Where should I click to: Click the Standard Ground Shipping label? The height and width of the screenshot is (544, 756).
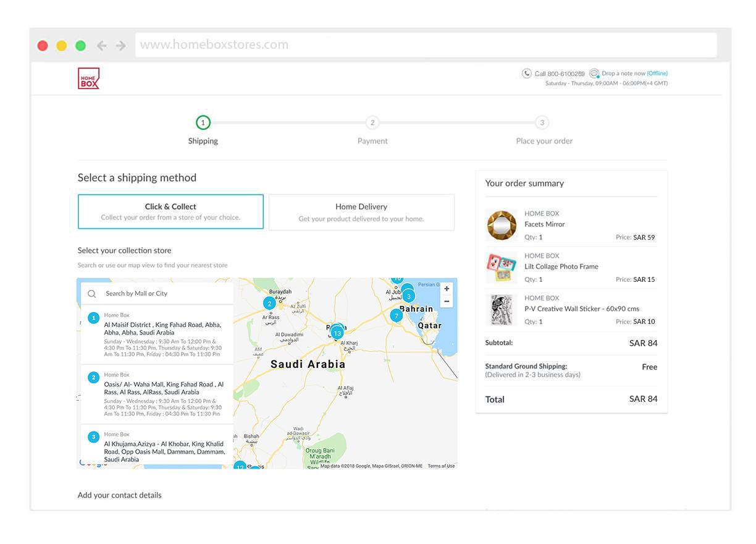526,367
